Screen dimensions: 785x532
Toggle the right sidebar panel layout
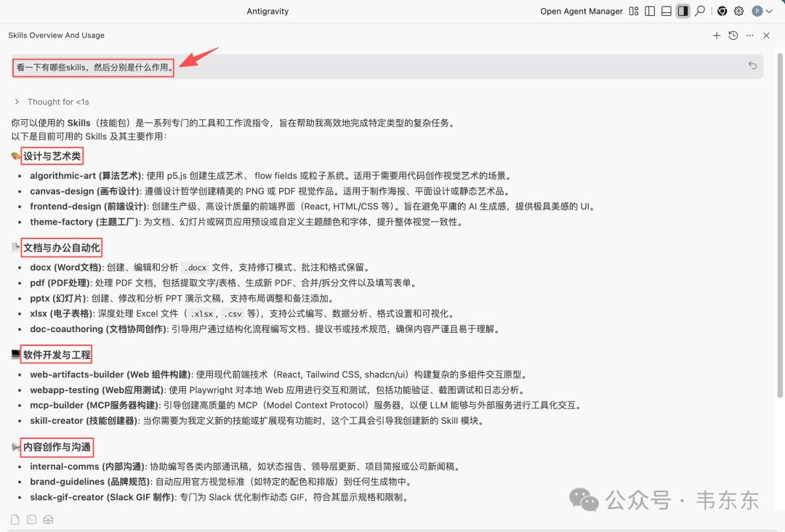[x=682, y=11]
